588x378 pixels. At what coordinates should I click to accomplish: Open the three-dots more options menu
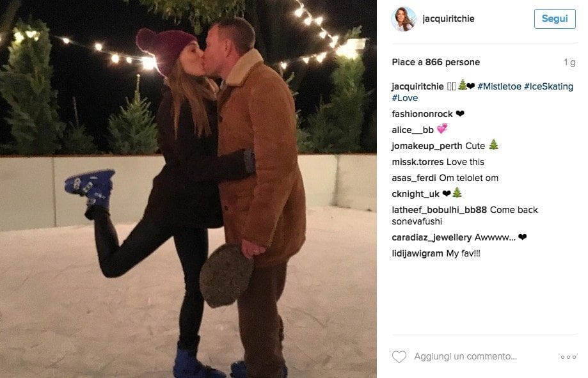[x=568, y=357]
